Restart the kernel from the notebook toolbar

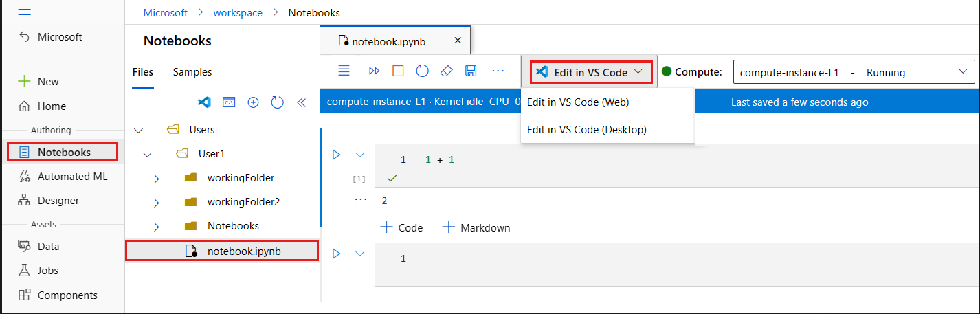[423, 71]
